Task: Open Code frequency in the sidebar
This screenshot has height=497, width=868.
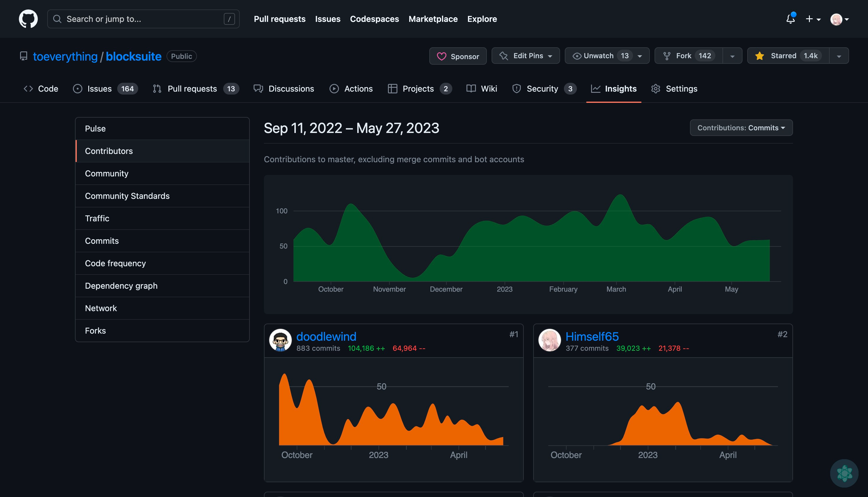Action: [162, 263]
